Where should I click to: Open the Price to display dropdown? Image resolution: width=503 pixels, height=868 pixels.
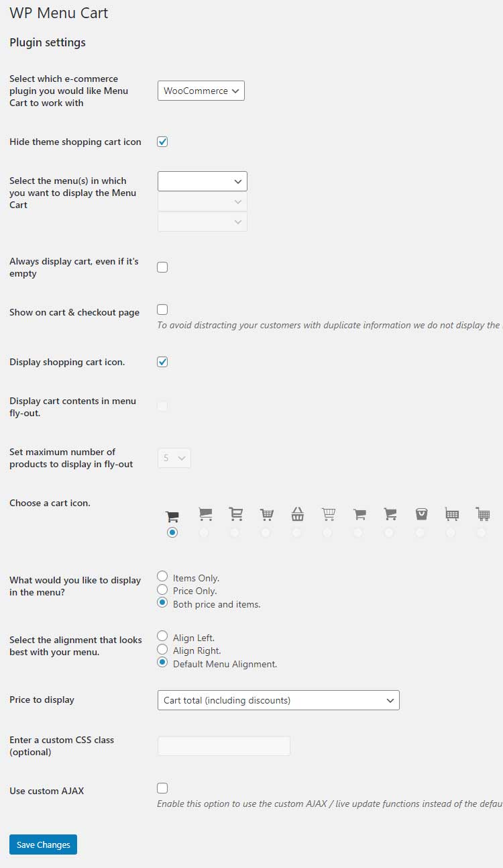click(x=278, y=700)
